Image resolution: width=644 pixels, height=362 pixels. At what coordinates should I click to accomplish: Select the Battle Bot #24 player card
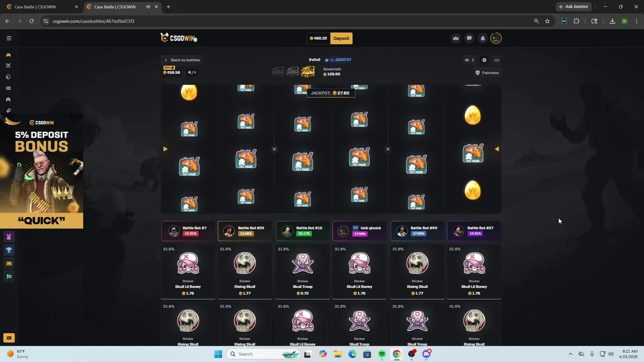(x=245, y=231)
